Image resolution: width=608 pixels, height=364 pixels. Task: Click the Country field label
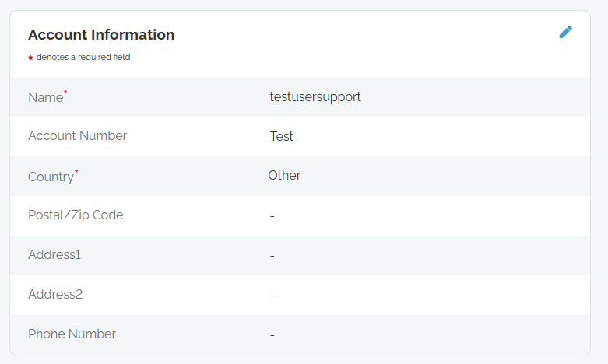coord(51,177)
